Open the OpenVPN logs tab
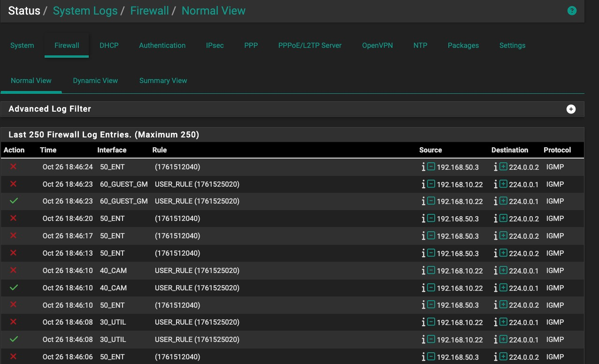Viewport: 599px width, 364px height. [377, 45]
